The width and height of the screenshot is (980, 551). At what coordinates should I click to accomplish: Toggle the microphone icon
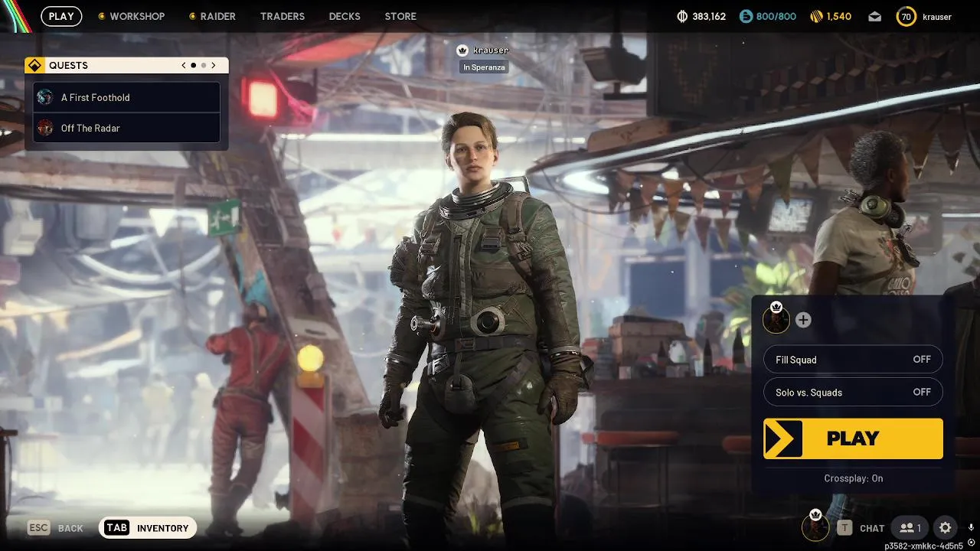[971, 527]
